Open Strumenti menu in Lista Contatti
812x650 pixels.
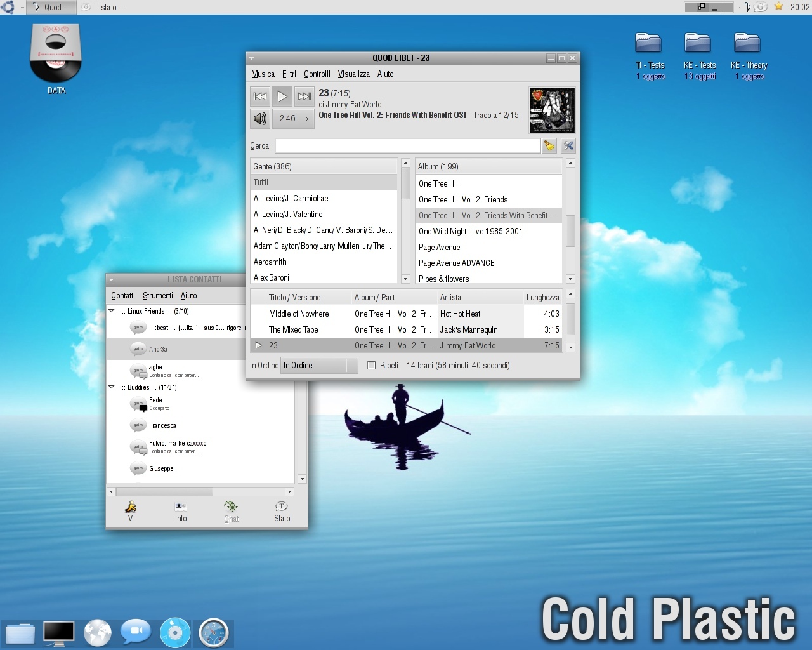157,295
